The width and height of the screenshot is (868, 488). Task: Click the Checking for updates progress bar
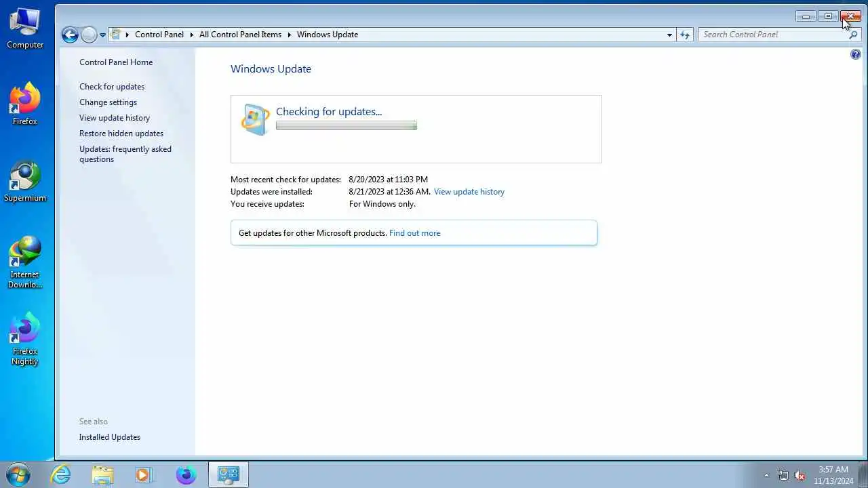(x=347, y=125)
